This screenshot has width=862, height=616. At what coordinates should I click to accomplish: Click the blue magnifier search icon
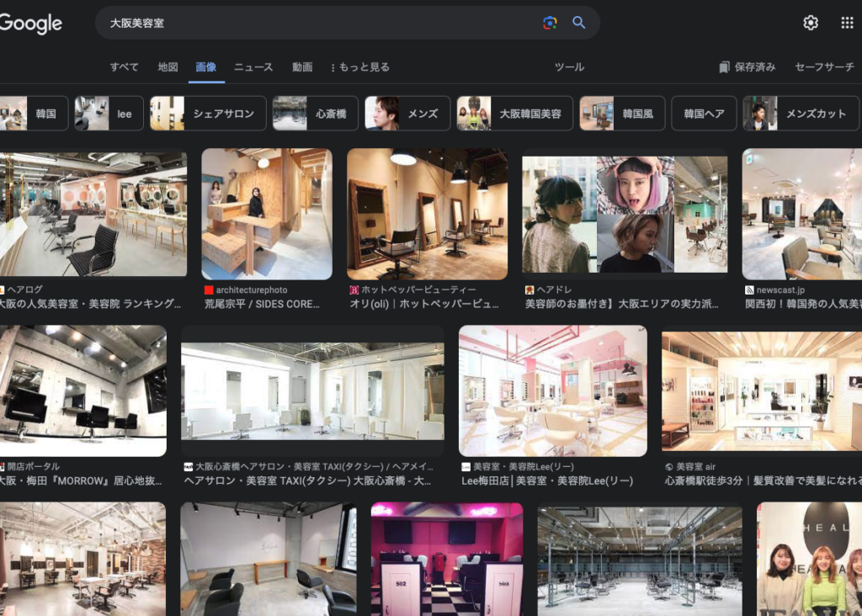click(579, 23)
